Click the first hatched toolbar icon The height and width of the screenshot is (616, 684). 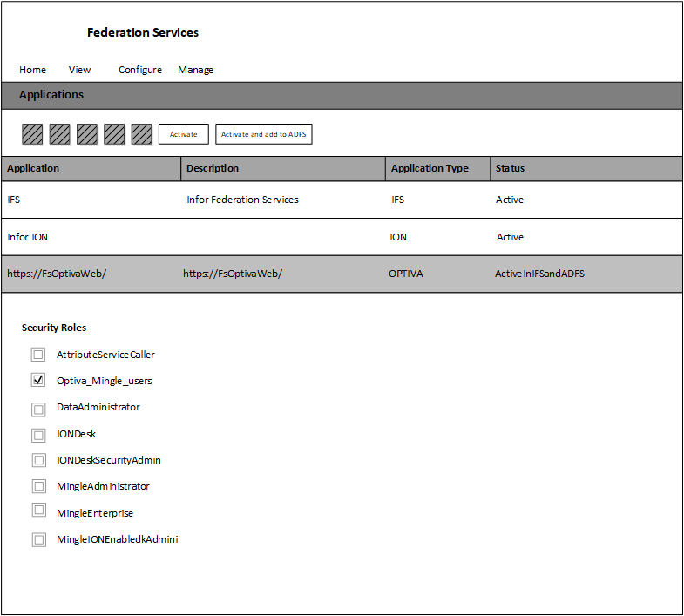pyautogui.click(x=32, y=134)
